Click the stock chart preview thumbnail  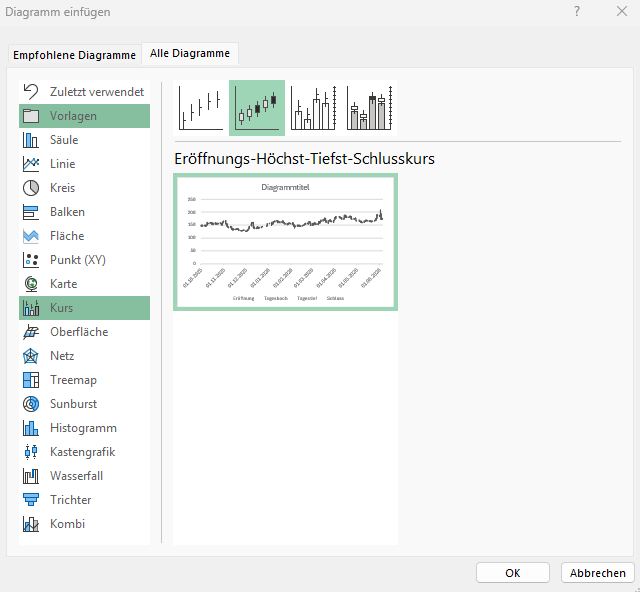click(x=285, y=242)
